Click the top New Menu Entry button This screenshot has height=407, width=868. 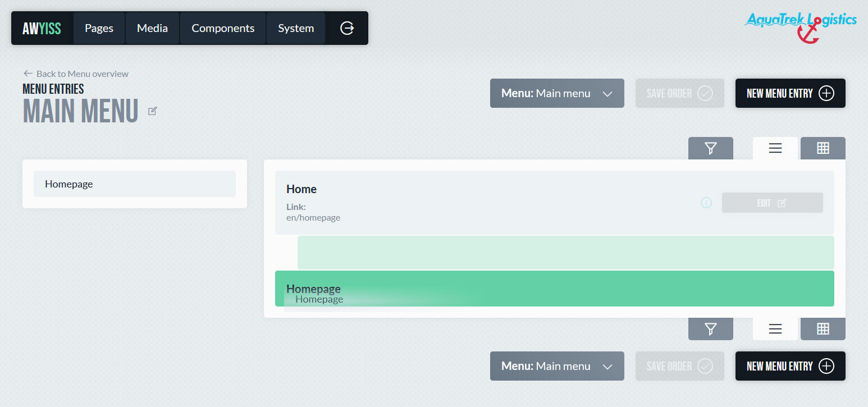(790, 93)
